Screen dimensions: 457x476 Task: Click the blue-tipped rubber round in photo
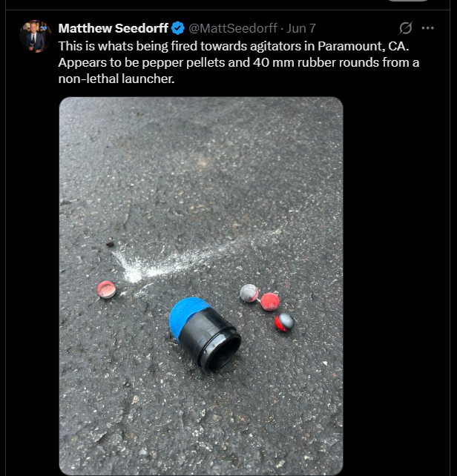coord(205,333)
